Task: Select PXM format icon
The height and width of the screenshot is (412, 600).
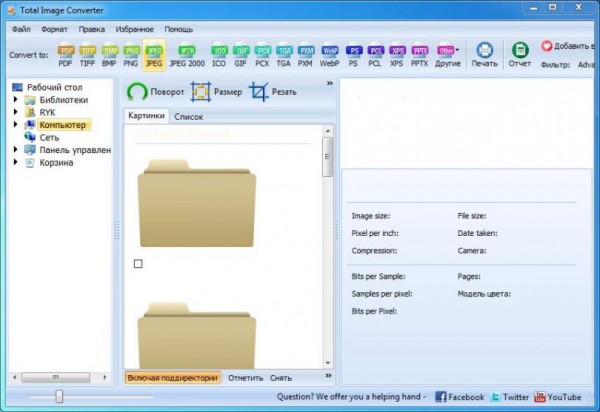Action: pos(305,55)
